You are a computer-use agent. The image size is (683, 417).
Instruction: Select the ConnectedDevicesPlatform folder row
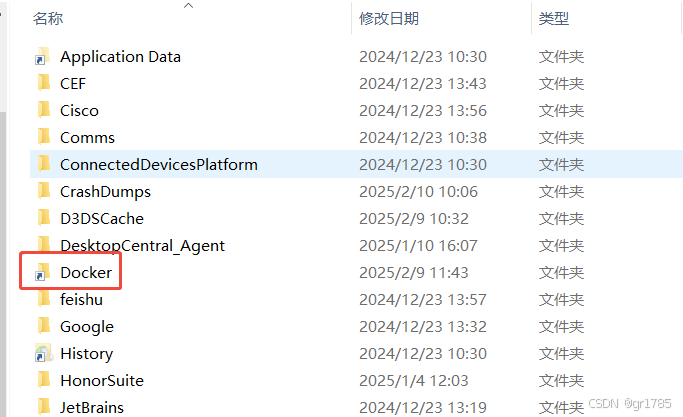356,164
